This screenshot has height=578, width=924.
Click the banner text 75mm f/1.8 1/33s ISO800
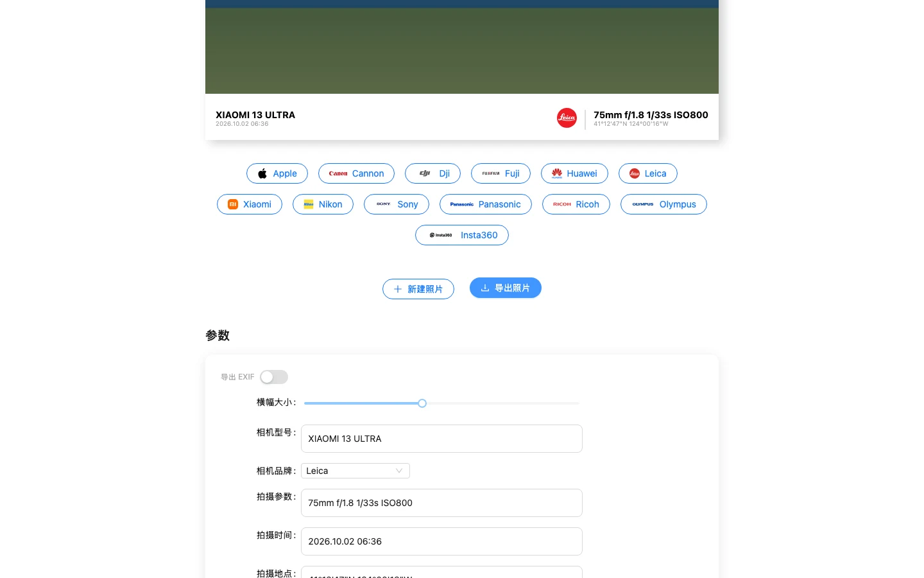click(651, 115)
